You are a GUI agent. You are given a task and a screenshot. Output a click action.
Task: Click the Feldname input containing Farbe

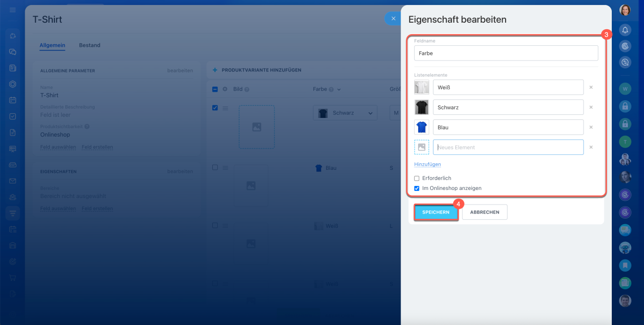click(x=506, y=53)
